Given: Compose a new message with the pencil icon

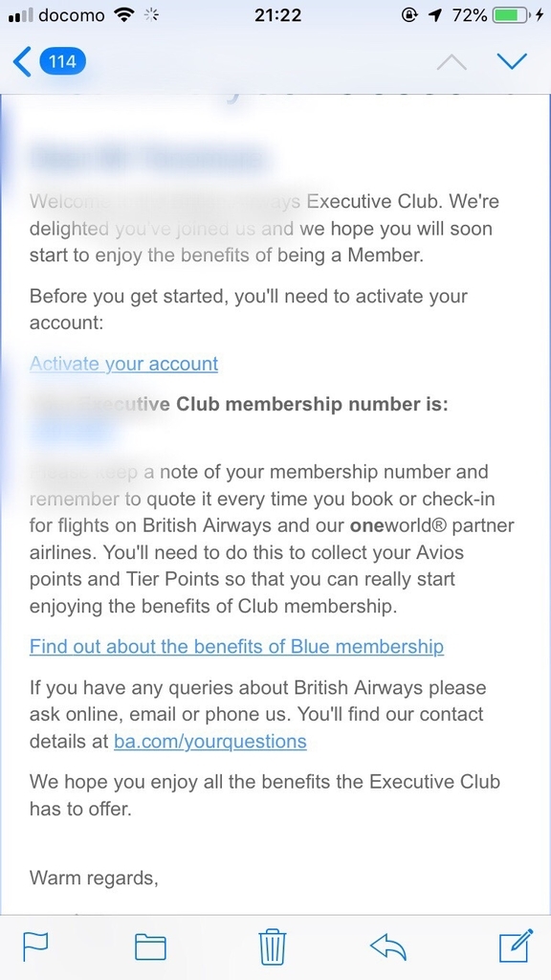Looking at the screenshot, I should pyautogui.click(x=517, y=946).
